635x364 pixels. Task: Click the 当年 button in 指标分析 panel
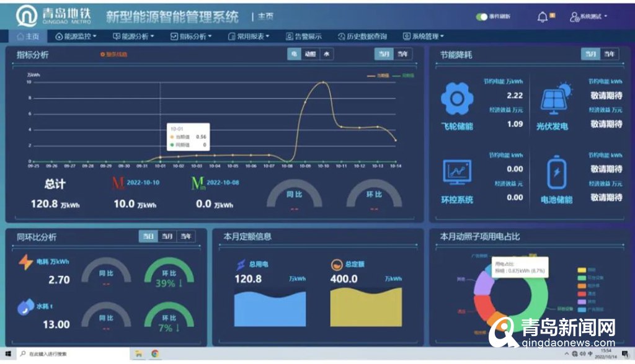403,55
